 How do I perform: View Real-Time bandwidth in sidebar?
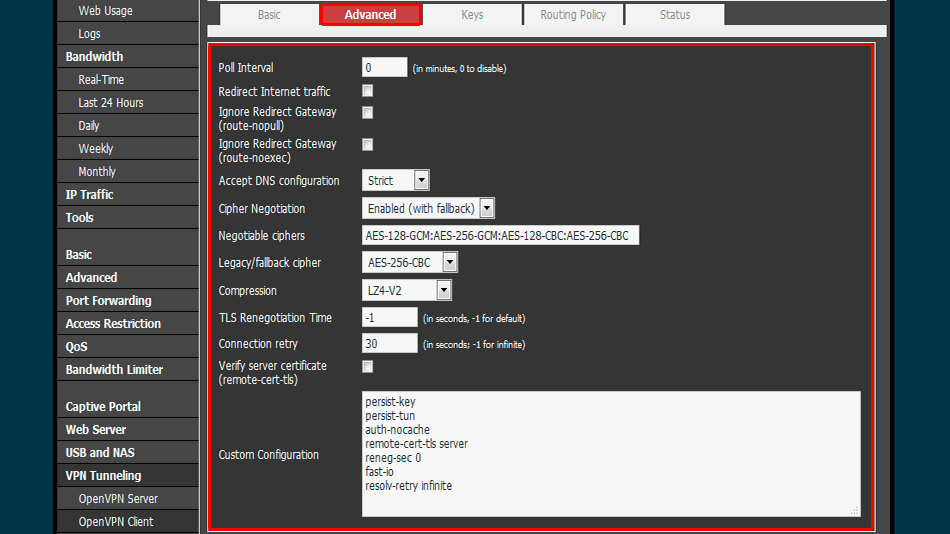tap(101, 79)
